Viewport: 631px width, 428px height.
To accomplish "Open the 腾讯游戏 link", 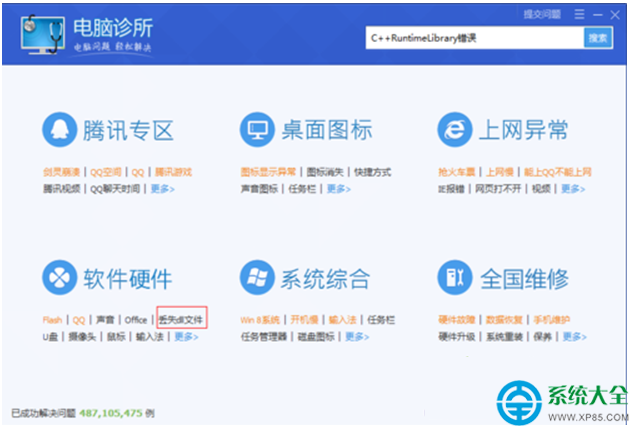I will coord(173,173).
